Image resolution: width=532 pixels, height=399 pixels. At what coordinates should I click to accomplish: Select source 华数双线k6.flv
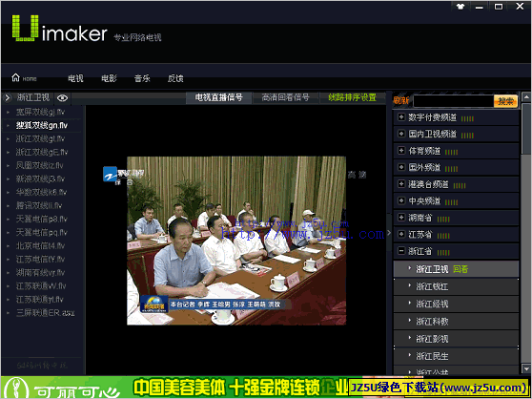tap(41, 192)
